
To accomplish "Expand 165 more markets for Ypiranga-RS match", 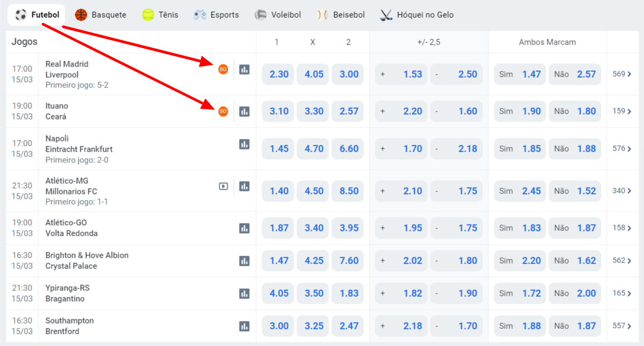I will point(622,293).
